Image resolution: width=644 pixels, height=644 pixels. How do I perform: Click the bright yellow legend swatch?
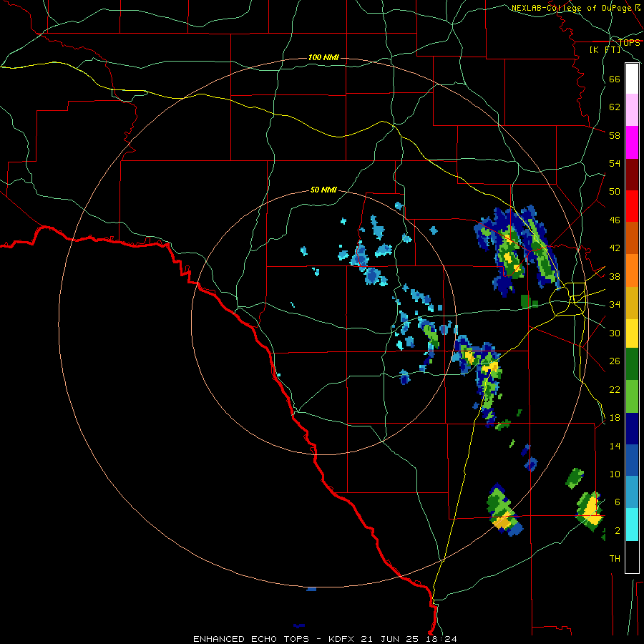point(632,333)
